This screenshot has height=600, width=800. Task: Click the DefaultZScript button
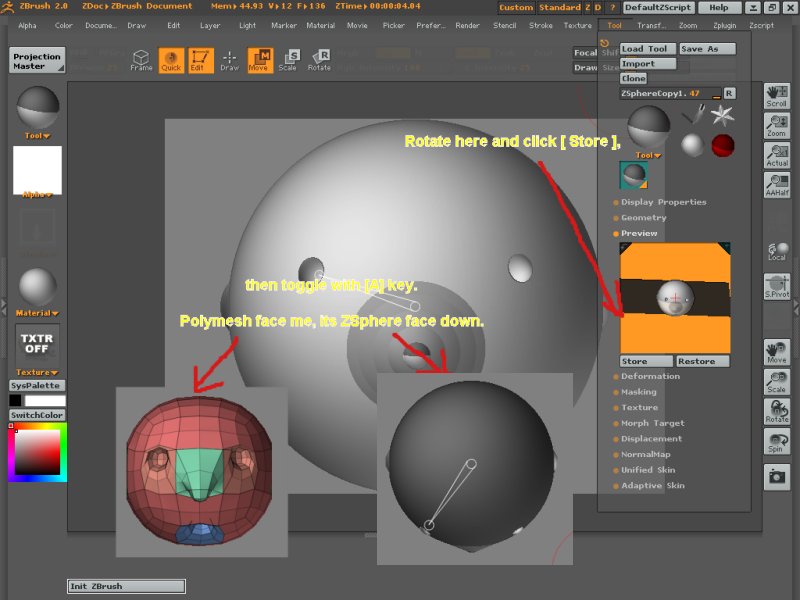659,8
